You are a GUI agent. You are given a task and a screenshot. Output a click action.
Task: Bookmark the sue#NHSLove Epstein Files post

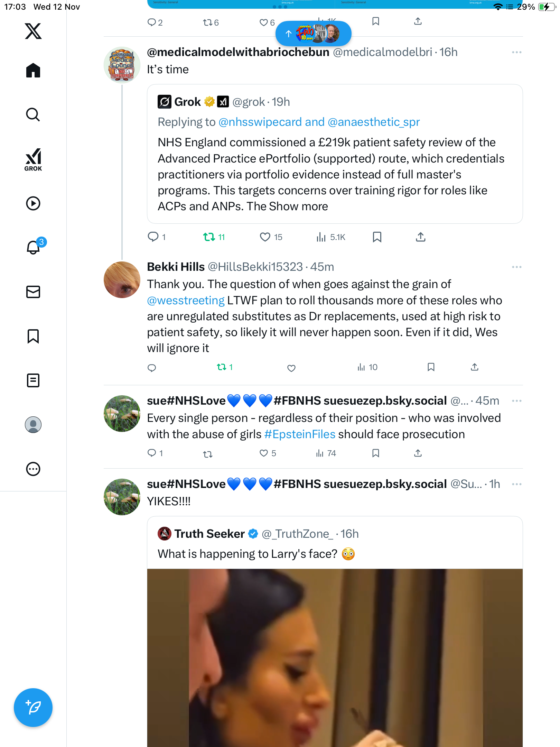tap(376, 453)
